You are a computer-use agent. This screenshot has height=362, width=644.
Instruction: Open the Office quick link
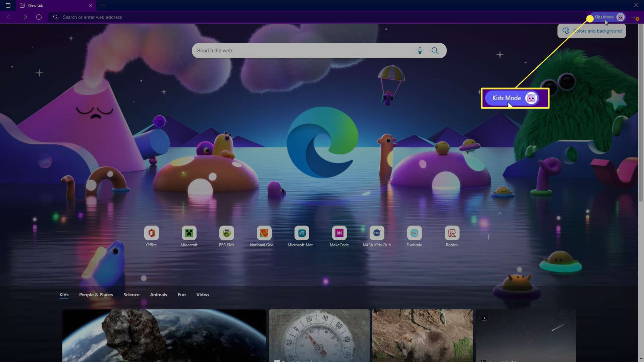point(151,236)
